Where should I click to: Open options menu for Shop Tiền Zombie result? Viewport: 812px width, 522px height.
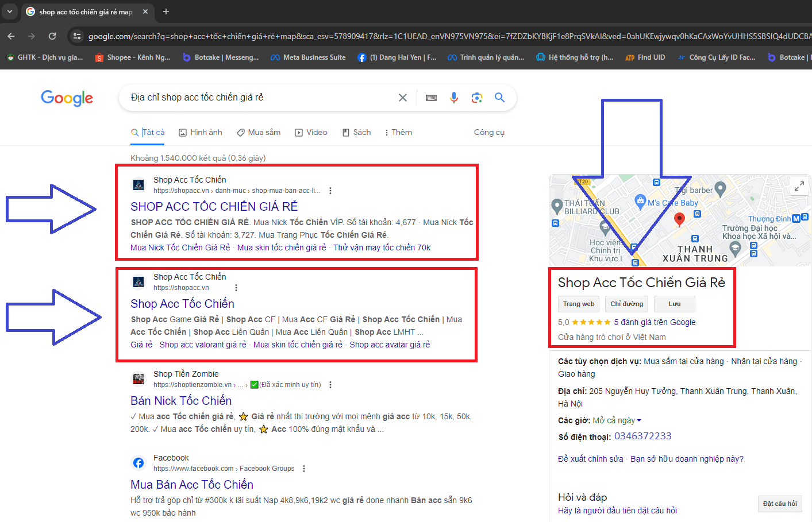click(330, 385)
